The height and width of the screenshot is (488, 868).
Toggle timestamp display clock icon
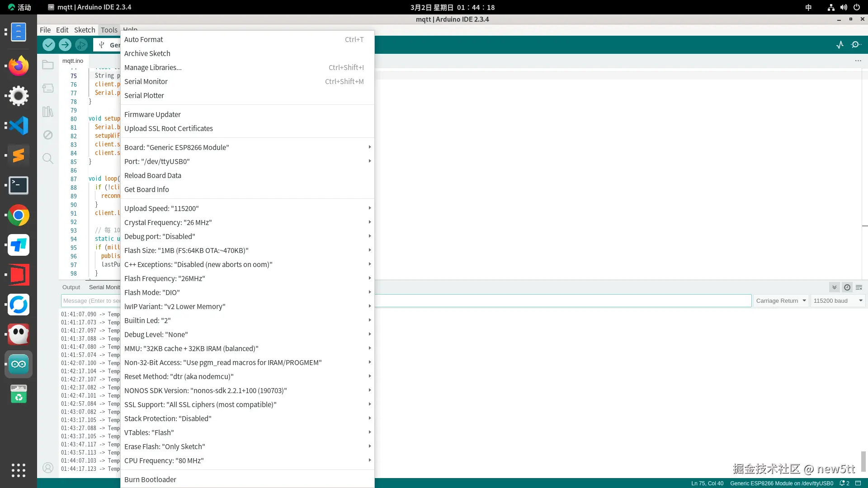847,287
